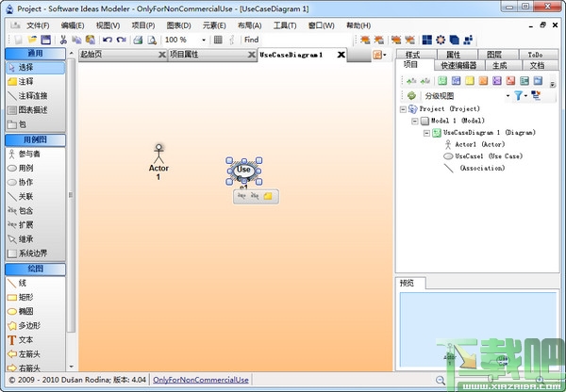Pick the 关联 association tool
This screenshot has width=566, height=392.
click(x=35, y=197)
